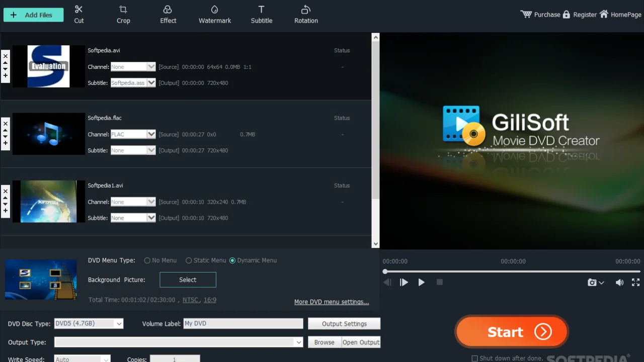This screenshot has height=362, width=644.
Task: Open the Subtitle tool
Action: 262,14
